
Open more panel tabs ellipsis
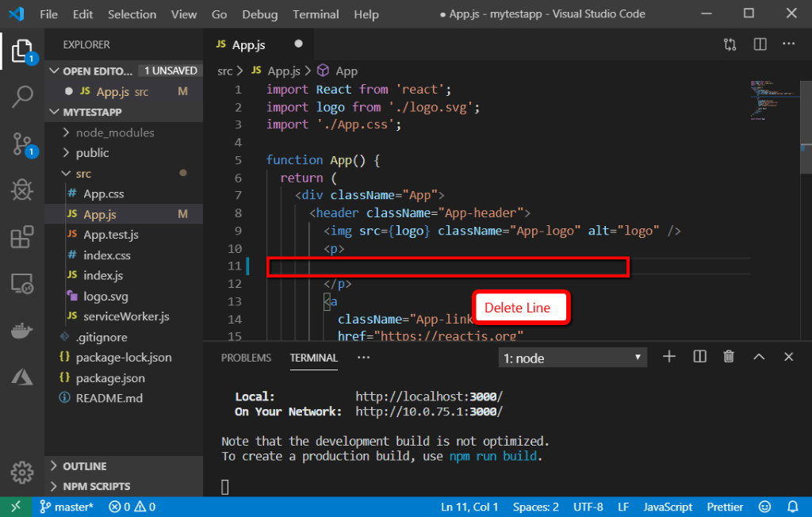tap(363, 358)
